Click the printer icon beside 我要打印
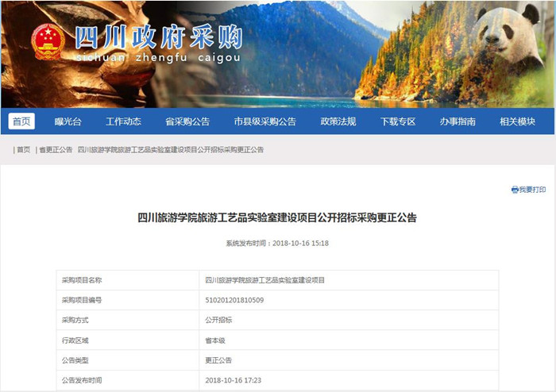 (x=515, y=190)
